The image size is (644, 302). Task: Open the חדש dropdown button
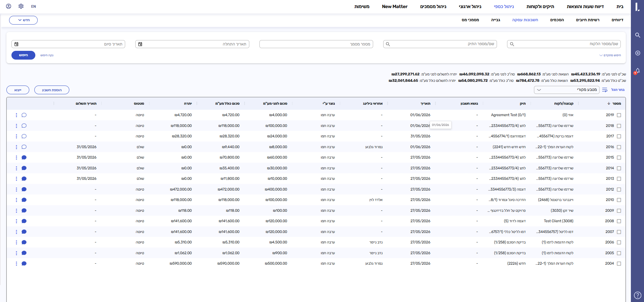coord(23,20)
